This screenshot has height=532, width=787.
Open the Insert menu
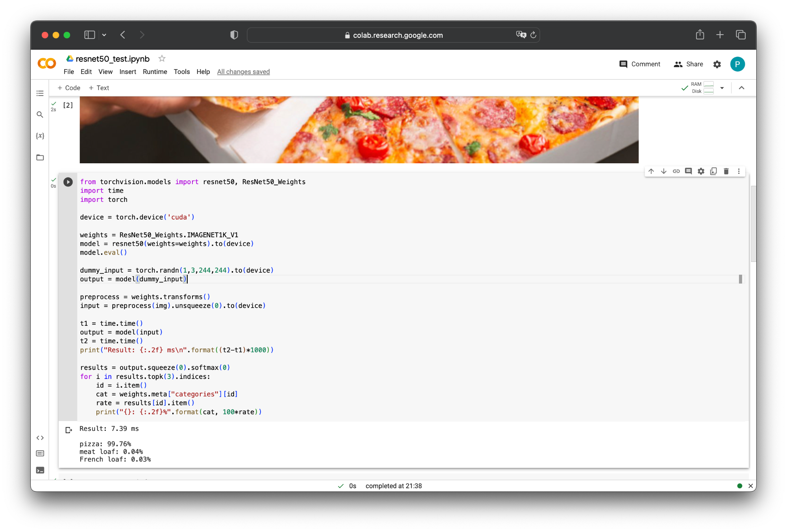click(x=128, y=72)
